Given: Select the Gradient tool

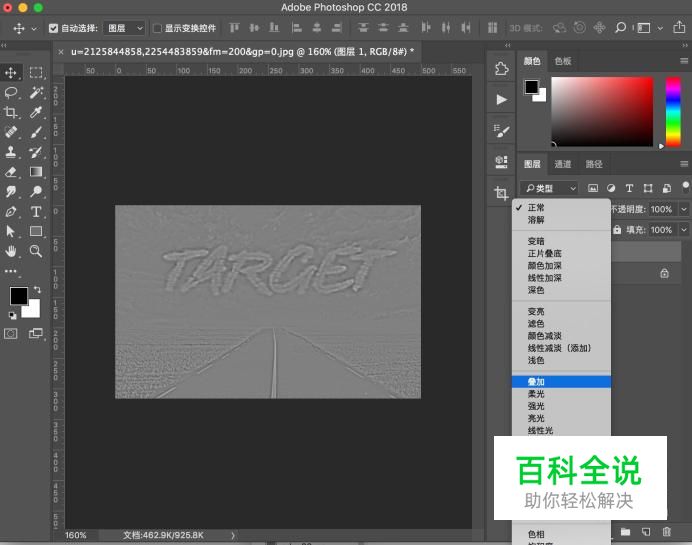Looking at the screenshot, I should click(x=36, y=172).
